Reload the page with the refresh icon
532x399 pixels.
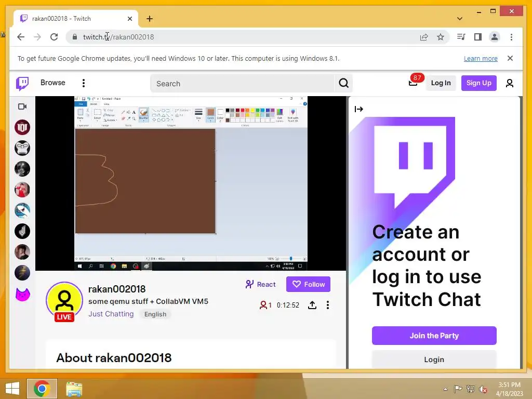[54, 37]
